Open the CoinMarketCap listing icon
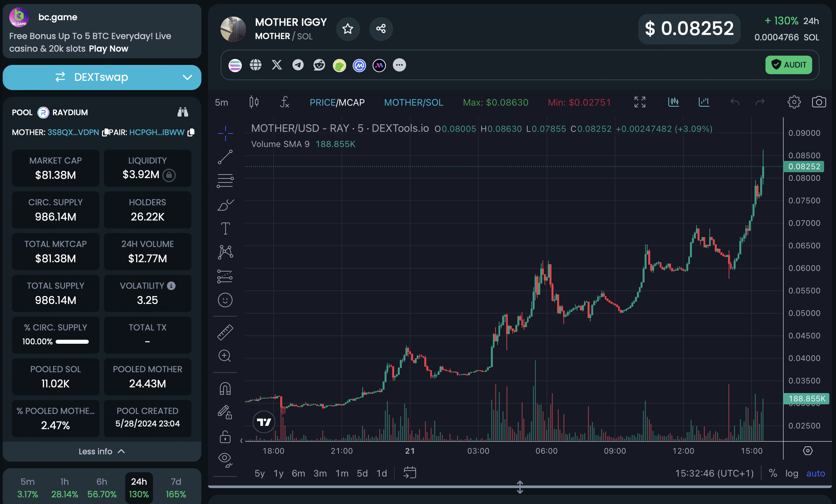Viewport: 836px width, 504px height. click(x=359, y=65)
